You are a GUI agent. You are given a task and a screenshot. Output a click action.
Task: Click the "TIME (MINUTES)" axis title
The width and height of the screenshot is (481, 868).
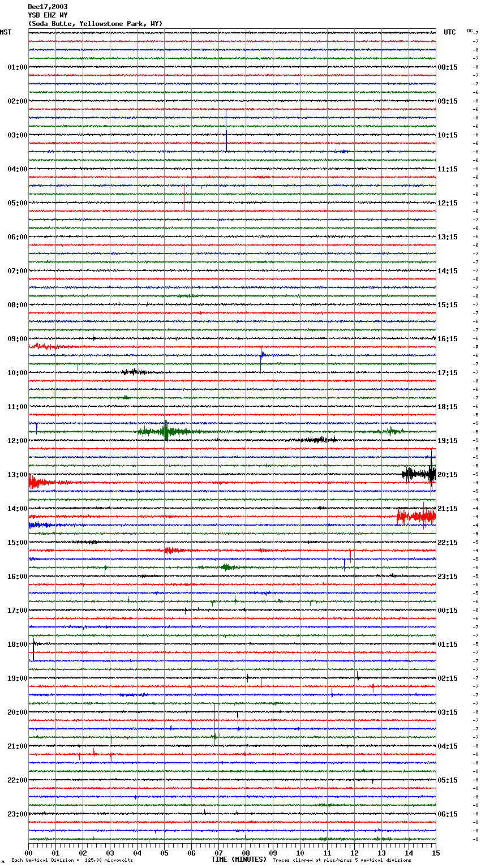coord(239,860)
